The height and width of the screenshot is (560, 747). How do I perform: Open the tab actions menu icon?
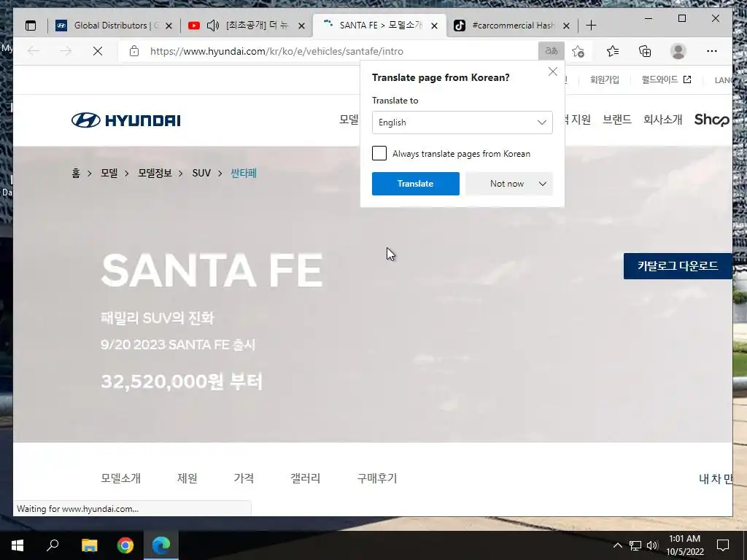click(x=31, y=26)
